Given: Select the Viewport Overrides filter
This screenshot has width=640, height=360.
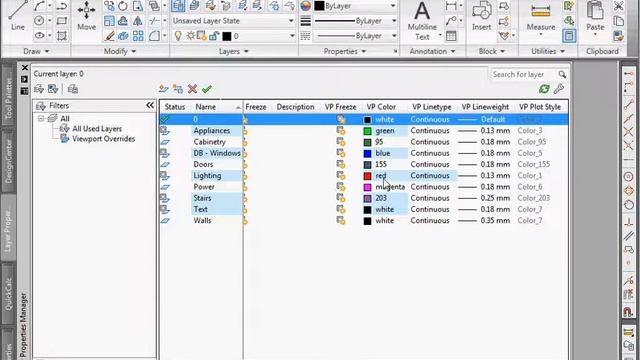Looking at the screenshot, I should pos(104,139).
